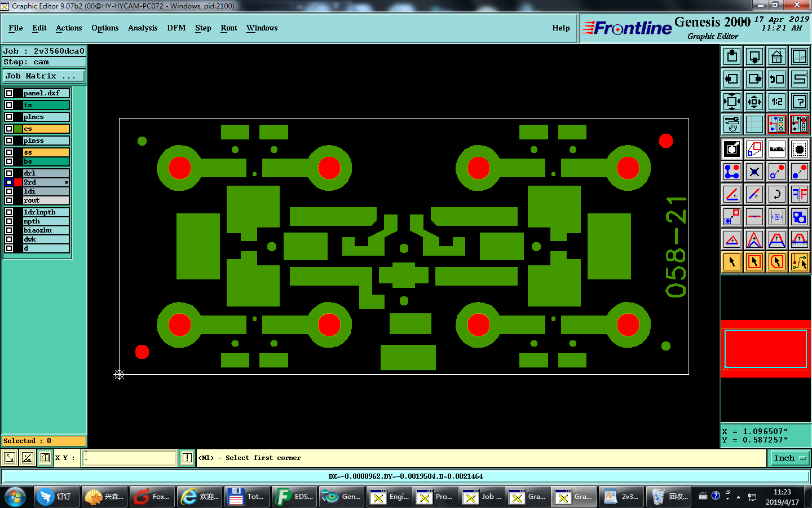This screenshot has width=812, height=508.
Task: Click the pan left arrow icon
Action: click(x=732, y=79)
